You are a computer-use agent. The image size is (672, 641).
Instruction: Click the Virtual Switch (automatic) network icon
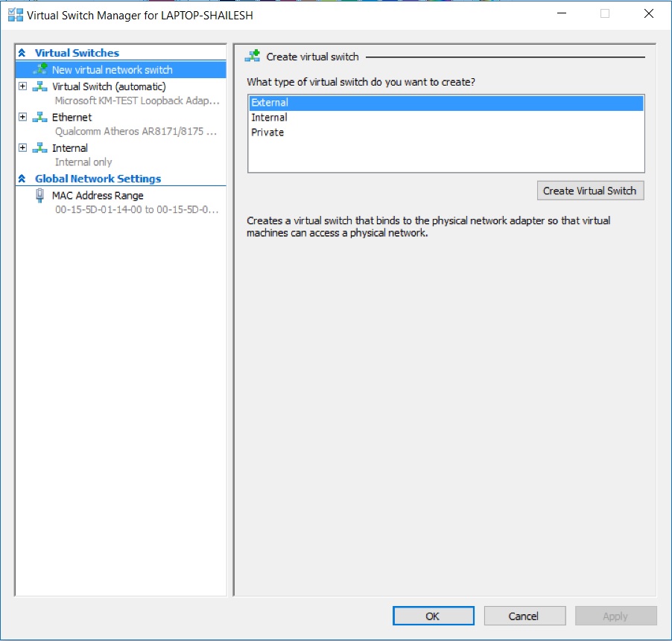(39, 86)
